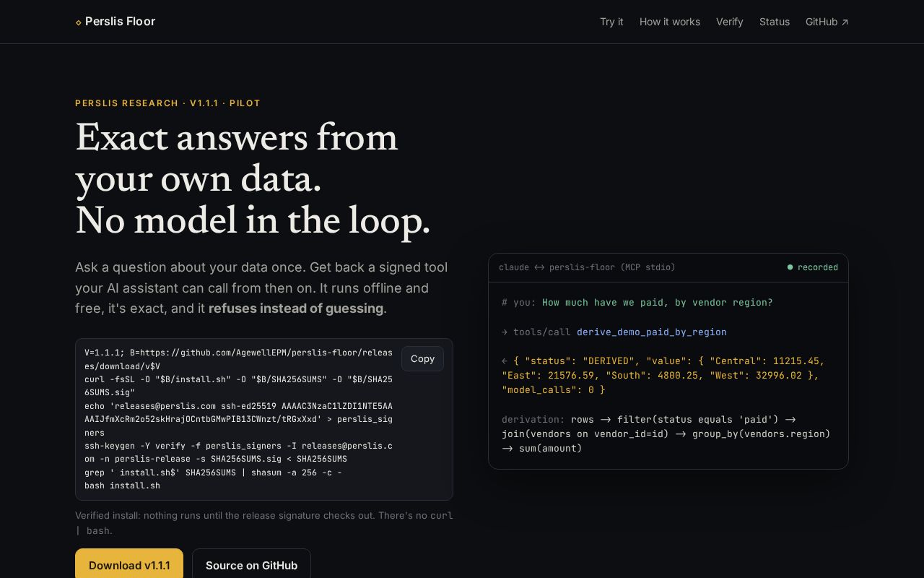Select the 'derive_demo_paid_by_region' tool name
This screenshot has height=578, width=924.
coord(652,332)
